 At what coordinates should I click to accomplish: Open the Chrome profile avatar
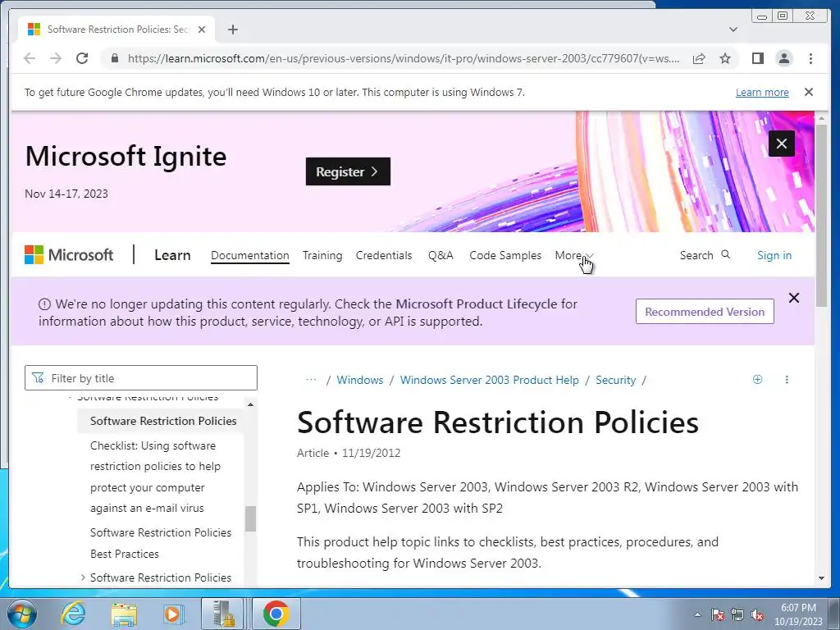783,58
